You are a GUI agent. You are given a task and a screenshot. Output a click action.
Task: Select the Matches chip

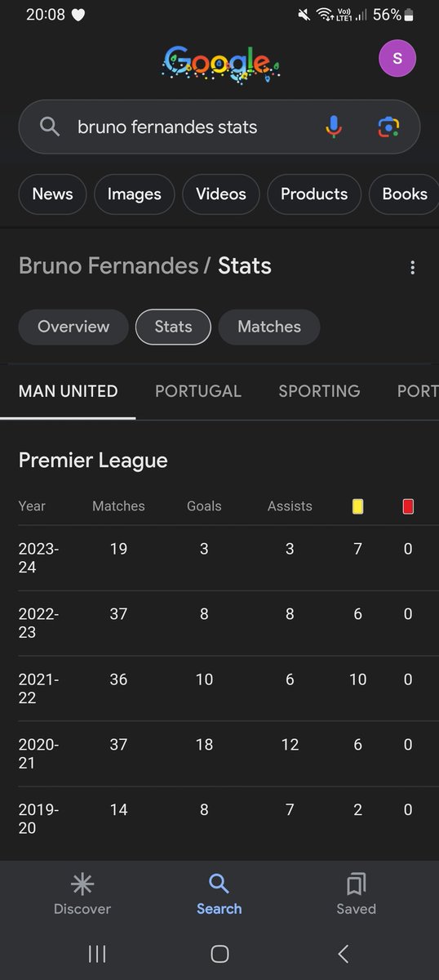[269, 327]
